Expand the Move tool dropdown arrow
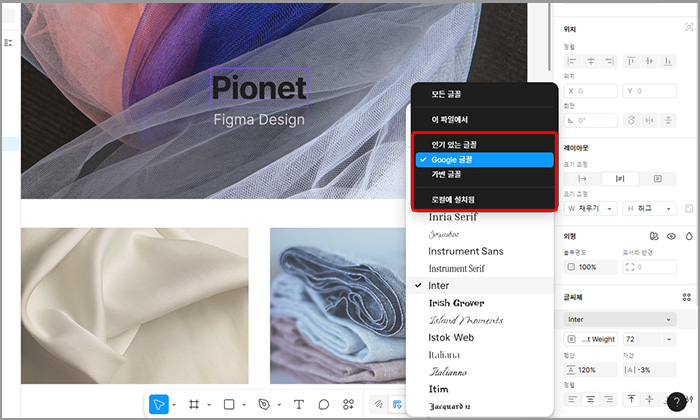Viewport: 700px width, 420px height. [174, 405]
